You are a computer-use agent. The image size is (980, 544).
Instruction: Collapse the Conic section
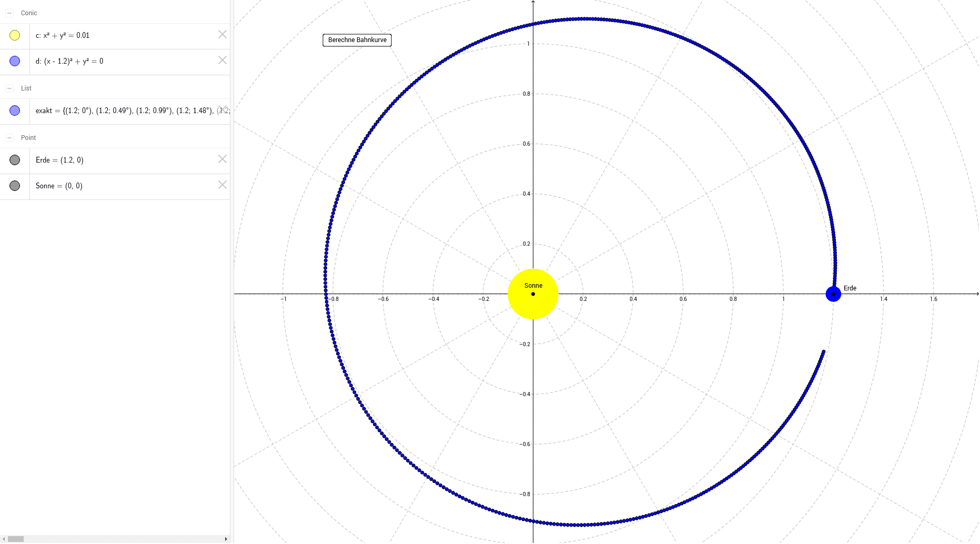[x=9, y=13]
